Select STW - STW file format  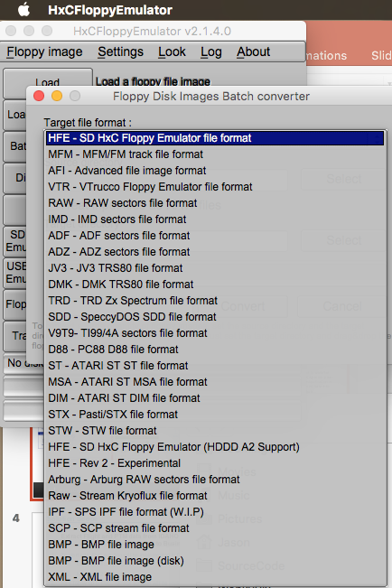215,431
